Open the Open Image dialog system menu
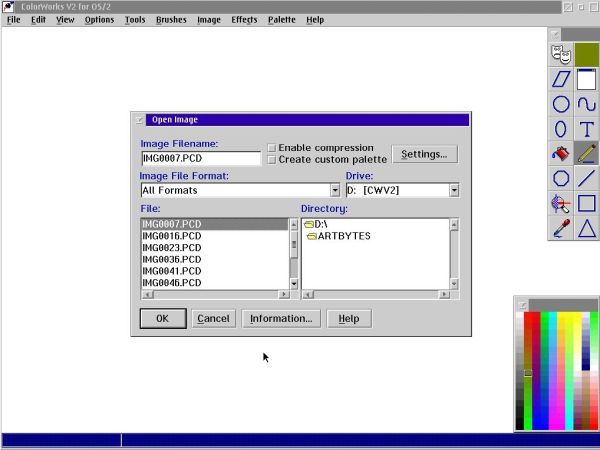600x450 pixels. [x=139, y=120]
